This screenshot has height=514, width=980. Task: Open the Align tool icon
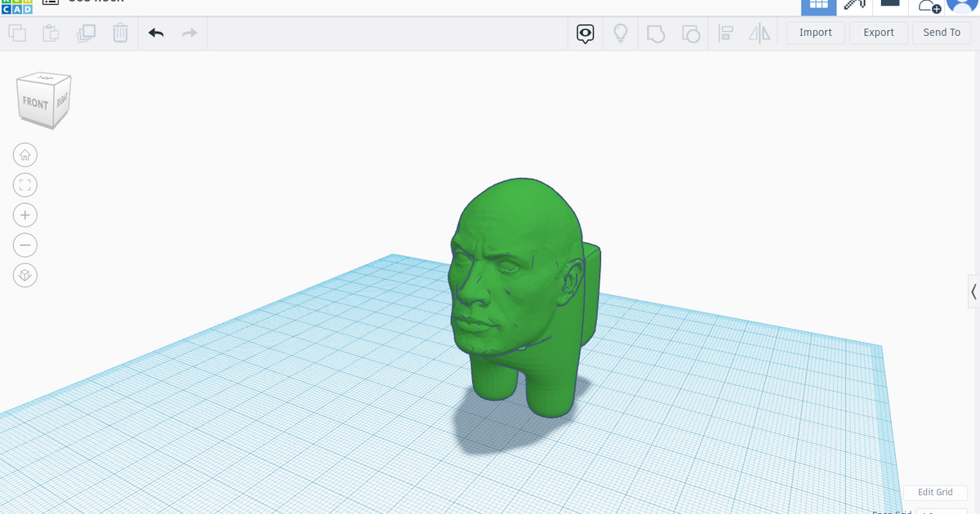(725, 33)
